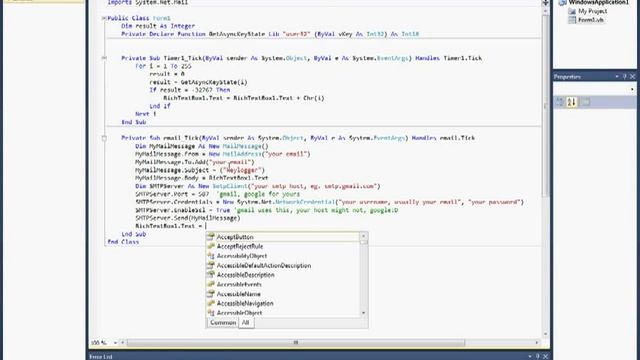Select AccessibleObject at the list bottom
The width and height of the screenshot is (640, 360).
pyautogui.click(x=283, y=313)
